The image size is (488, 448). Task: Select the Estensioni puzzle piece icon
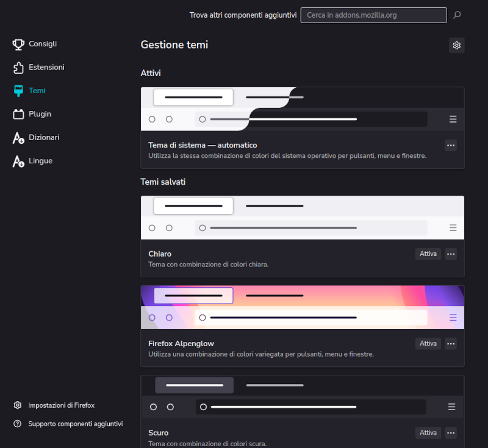tap(18, 67)
